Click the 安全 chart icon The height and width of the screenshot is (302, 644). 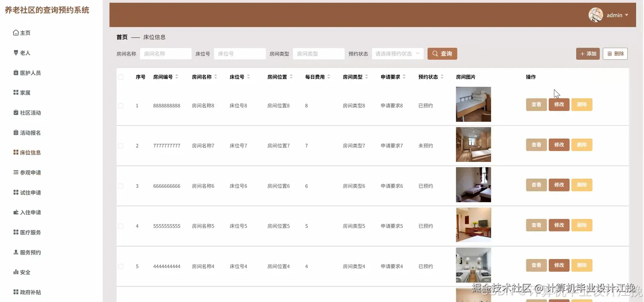[x=16, y=272]
